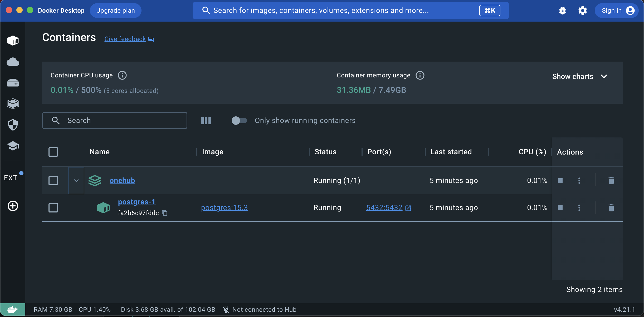
Task: Open port 5432:5432 in browser
Action: pos(389,208)
